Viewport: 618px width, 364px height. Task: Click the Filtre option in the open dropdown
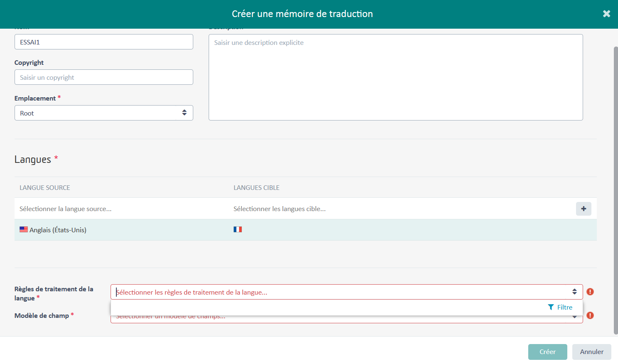[x=561, y=307]
